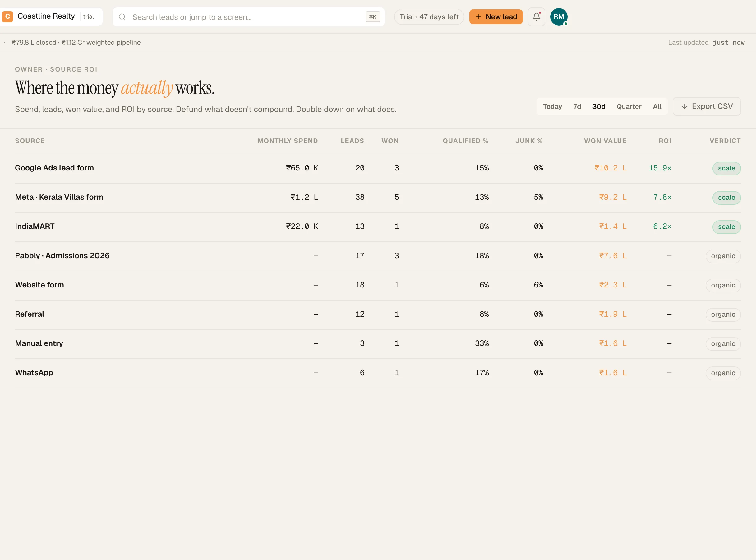The width and height of the screenshot is (756, 560).
Task: Open the Manual entry source row
Action: click(378, 344)
